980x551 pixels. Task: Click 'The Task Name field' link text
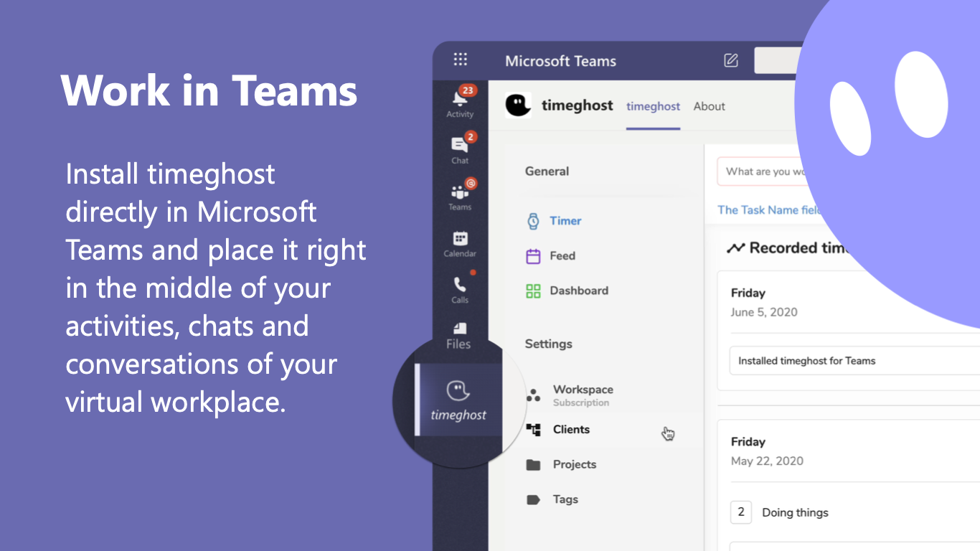click(768, 210)
